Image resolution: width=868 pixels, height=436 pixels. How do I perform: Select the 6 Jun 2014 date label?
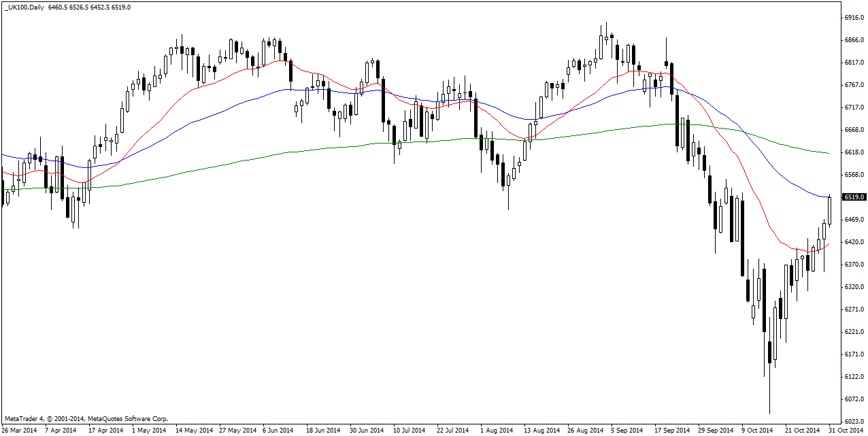[278, 431]
